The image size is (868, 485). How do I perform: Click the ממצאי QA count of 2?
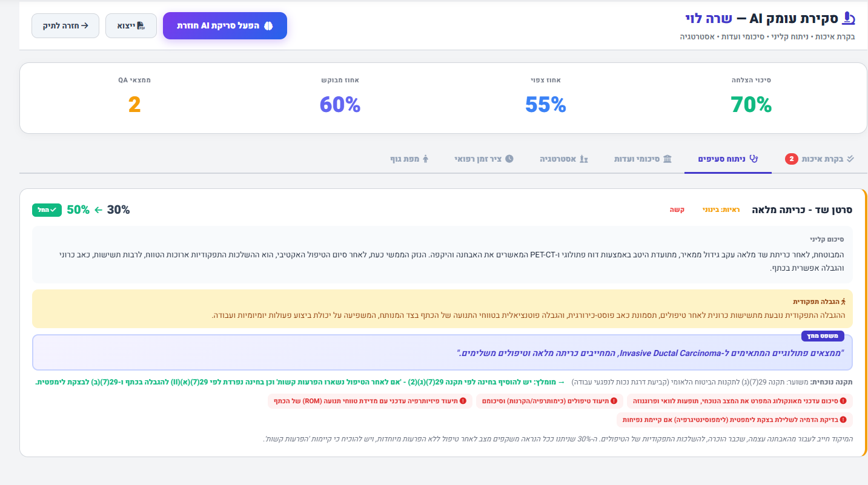pos(134,105)
